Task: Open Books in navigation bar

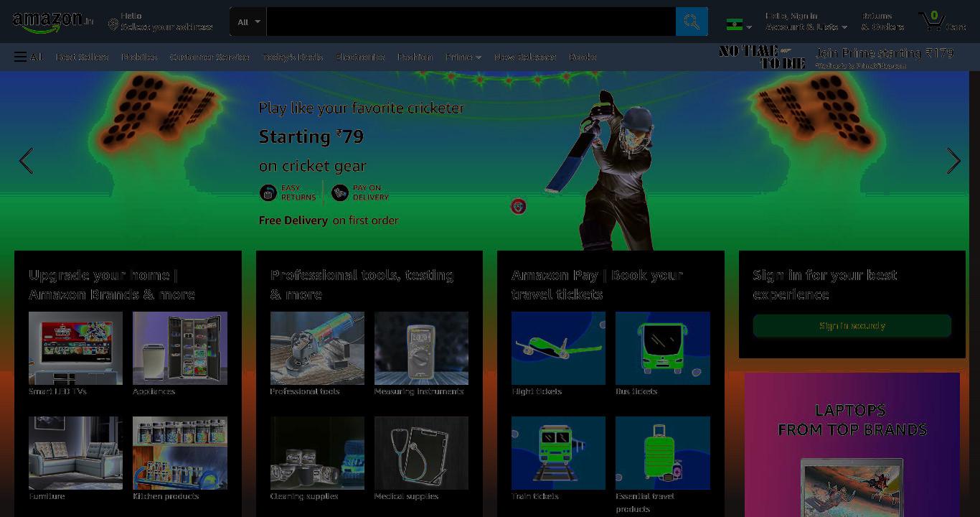Action: [x=583, y=57]
